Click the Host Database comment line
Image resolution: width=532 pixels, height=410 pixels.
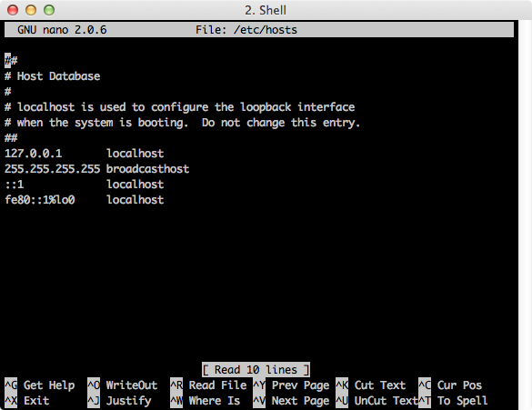tap(52, 76)
